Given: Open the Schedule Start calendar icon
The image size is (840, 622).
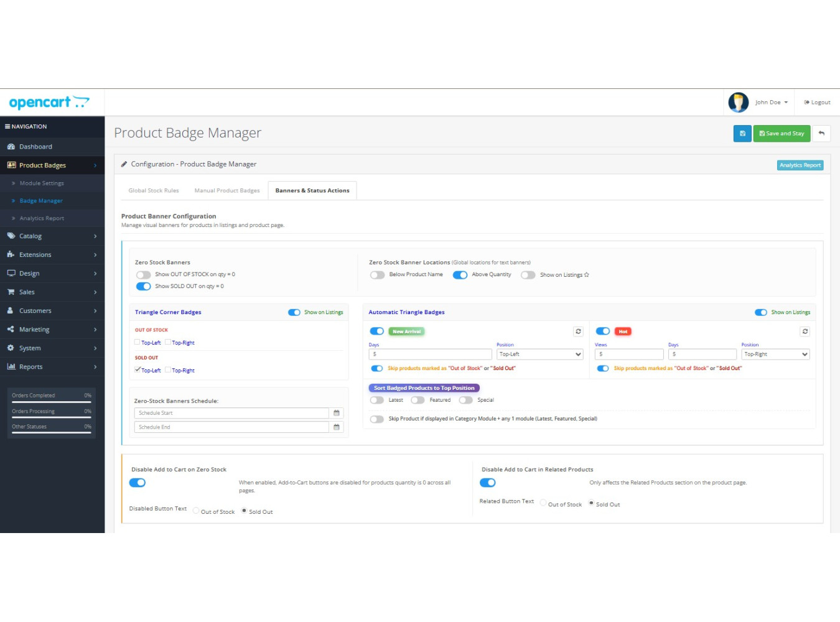Looking at the screenshot, I should [x=337, y=413].
